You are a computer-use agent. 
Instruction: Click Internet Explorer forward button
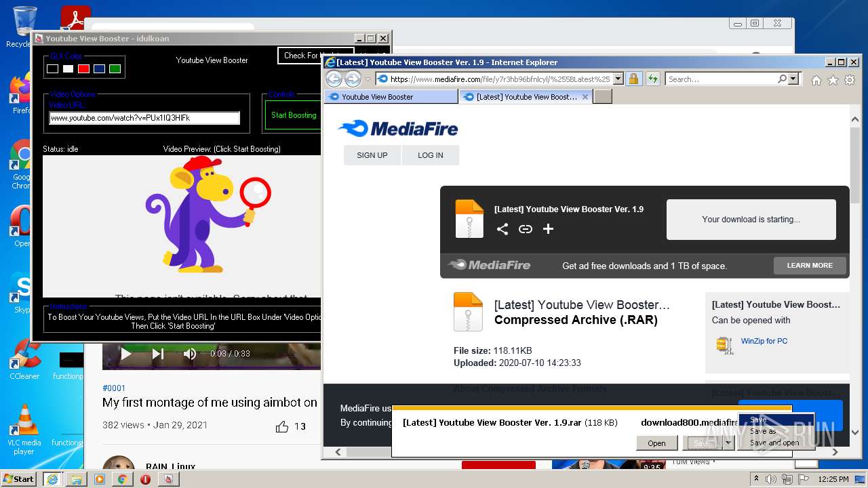353,79
